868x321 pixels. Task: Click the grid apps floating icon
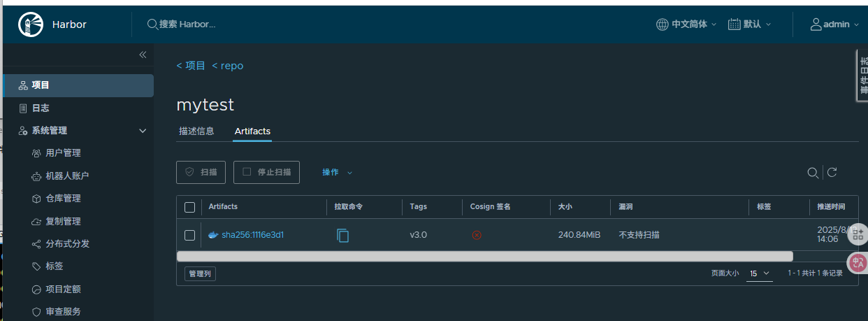(x=858, y=235)
